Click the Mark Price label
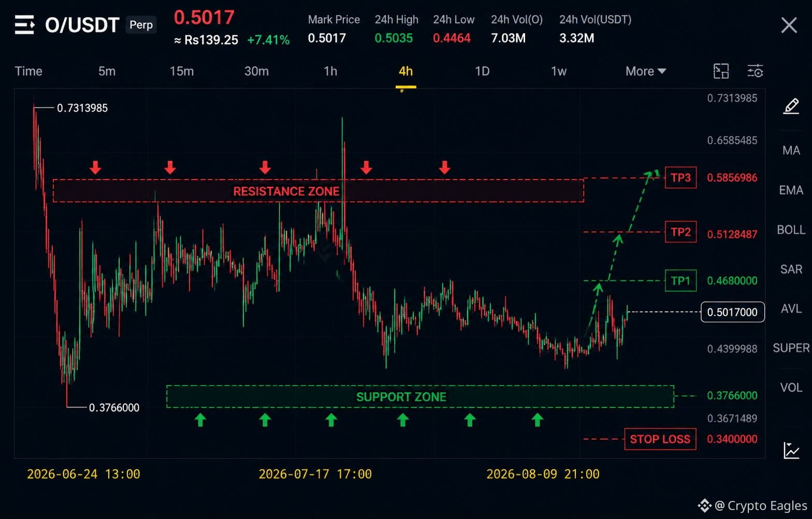 334,20
